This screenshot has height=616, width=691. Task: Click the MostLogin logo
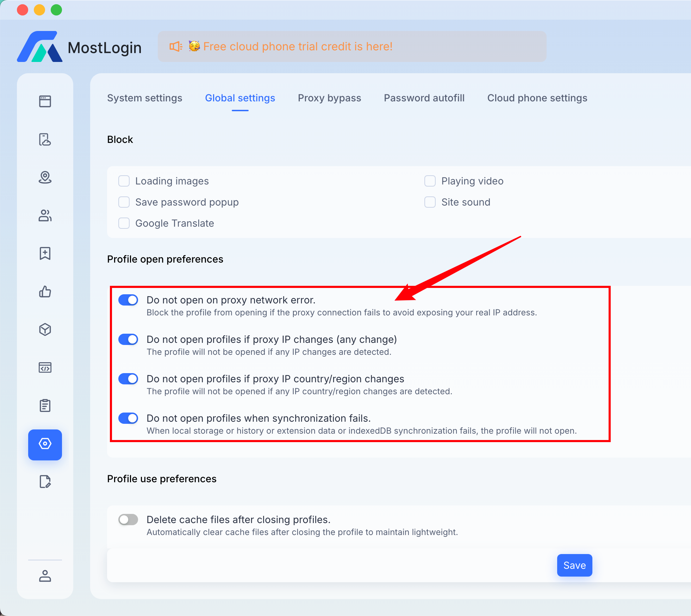[40, 46]
